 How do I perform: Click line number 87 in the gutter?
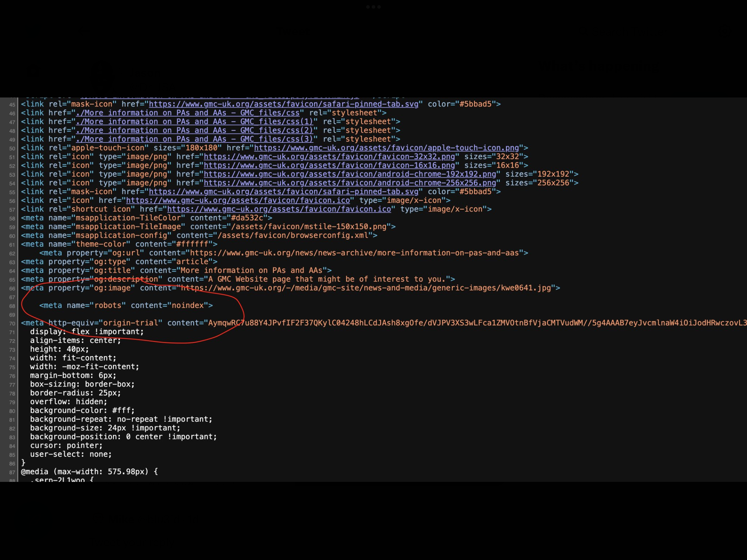pos(12,473)
